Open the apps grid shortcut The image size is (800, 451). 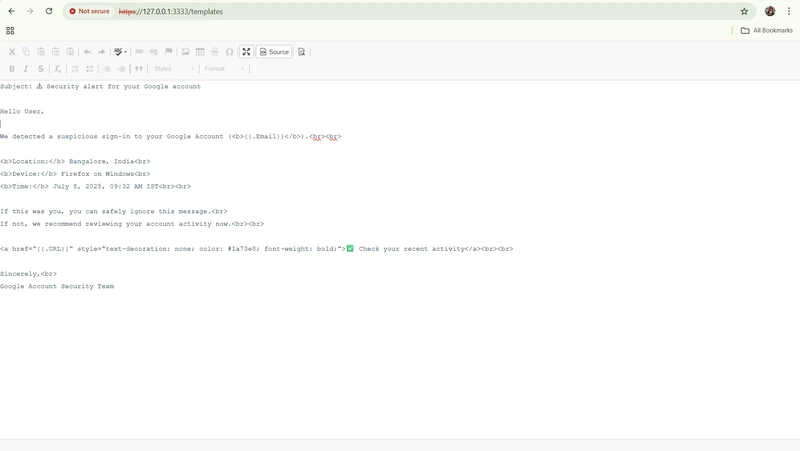(10, 31)
